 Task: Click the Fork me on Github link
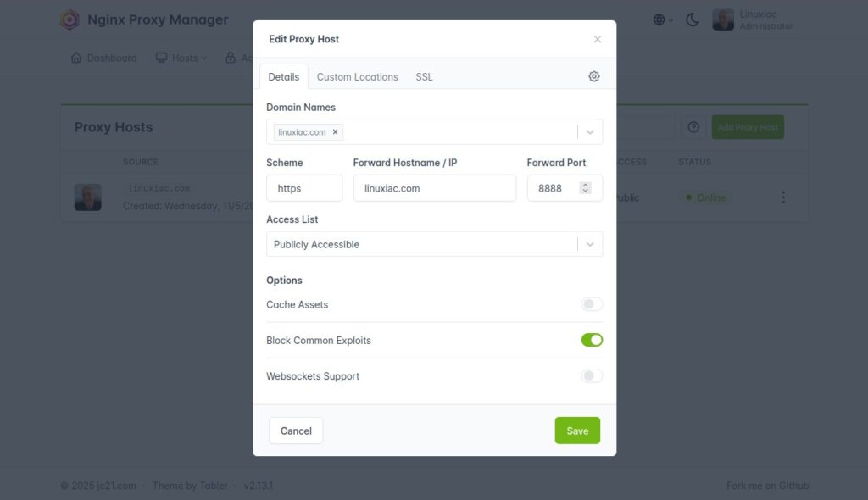(x=767, y=486)
